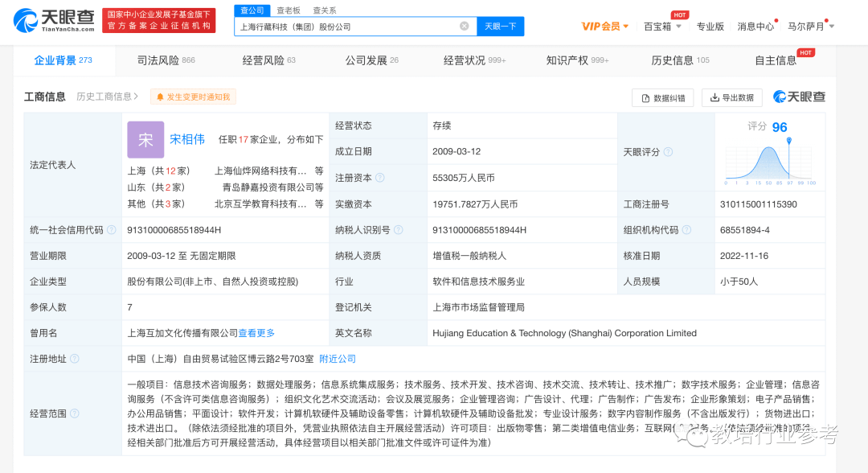Click the registered capital 55305万人民币
Viewport: 868px width, 473px height.
[464, 178]
